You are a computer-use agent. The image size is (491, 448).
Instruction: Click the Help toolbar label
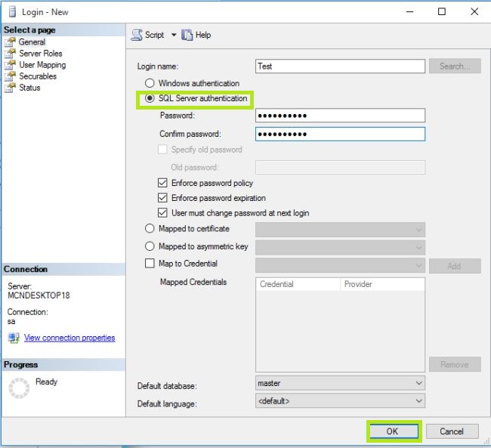pos(203,35)
